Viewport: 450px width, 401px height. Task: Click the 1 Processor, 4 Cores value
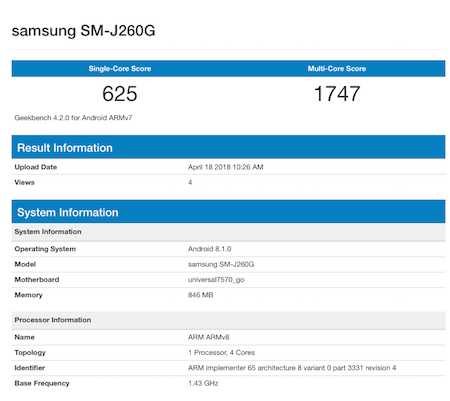point(222,352)
